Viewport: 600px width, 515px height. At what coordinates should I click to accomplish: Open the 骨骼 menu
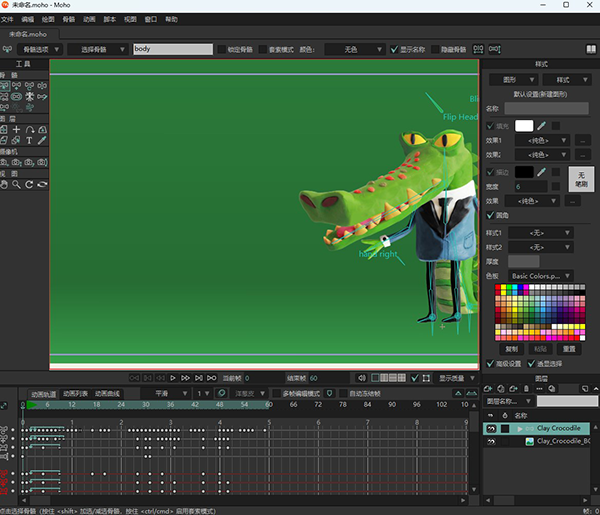click(68, 19)
